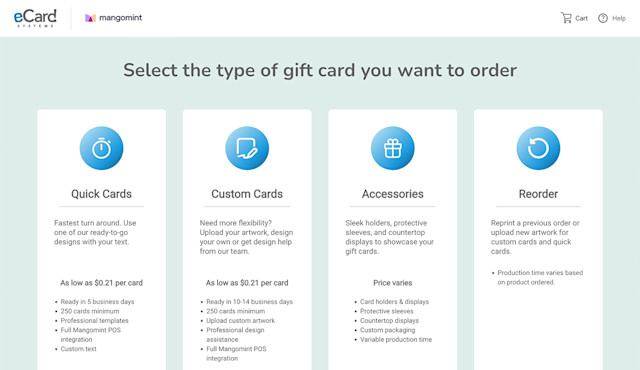Click the Cart text label
640x370 pixels.
pos(581,18)
